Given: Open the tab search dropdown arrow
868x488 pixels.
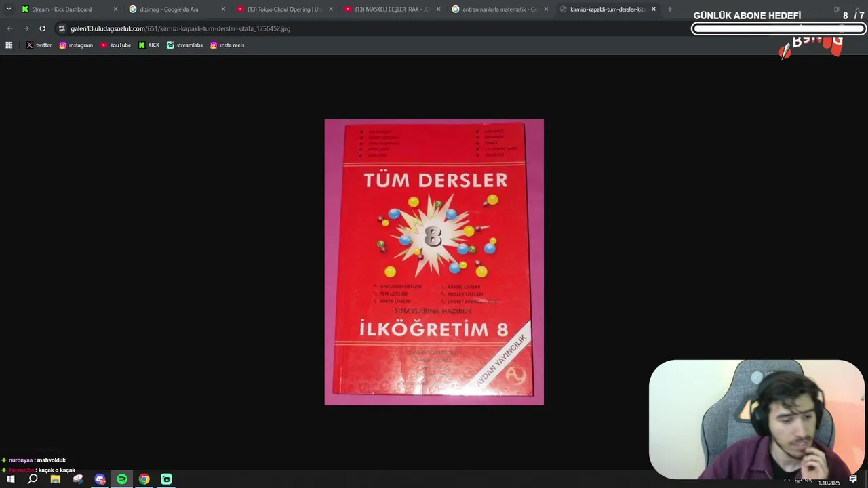Looking at the screenshot, I should (9, 9).
